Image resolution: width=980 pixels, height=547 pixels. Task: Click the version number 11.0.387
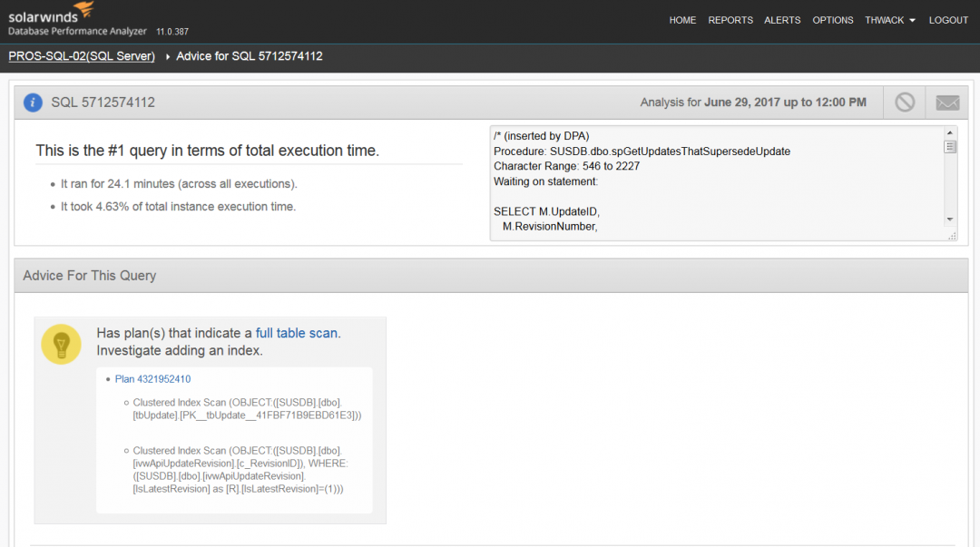tap(171, 31)
